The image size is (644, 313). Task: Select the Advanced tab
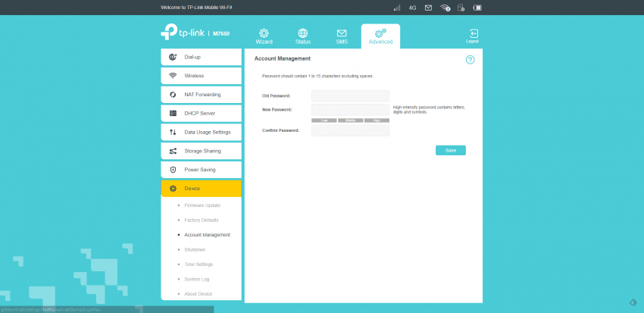tap(380, 36)
